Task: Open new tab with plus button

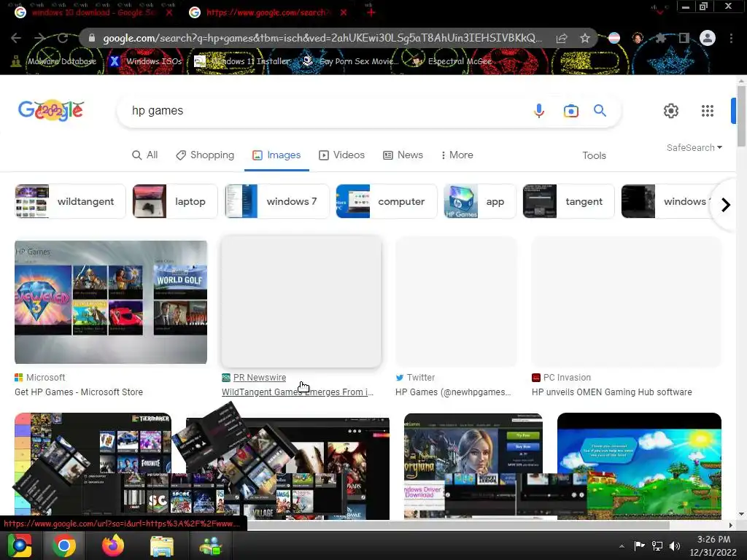Action: point(371,12)
